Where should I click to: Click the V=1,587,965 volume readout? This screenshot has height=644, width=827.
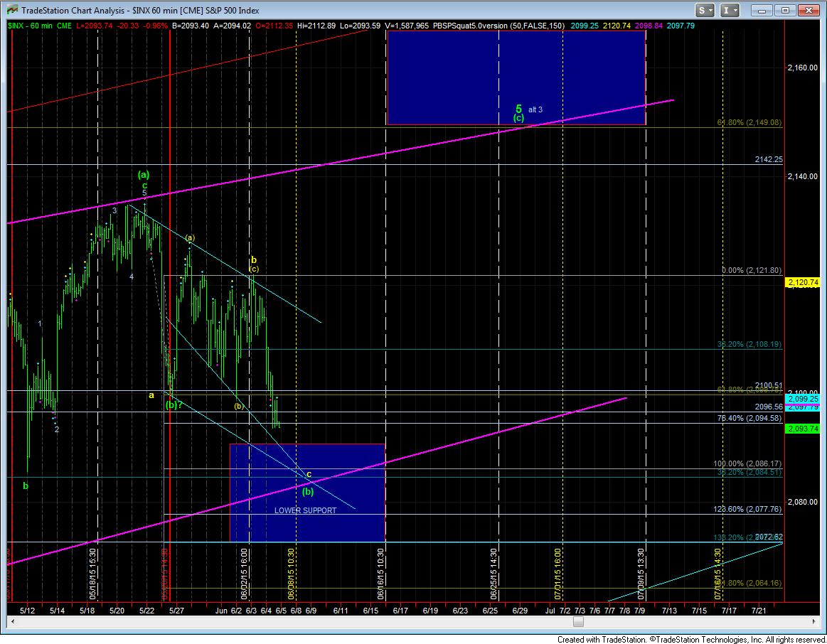tap(407, 26)
